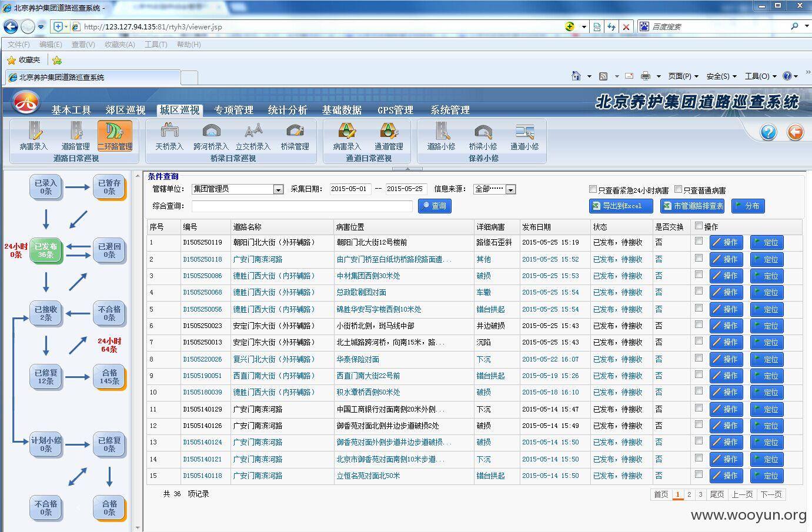Switch to the GPS管理 tab
Screen dimensions: 812x532
(x=395, y=110)
